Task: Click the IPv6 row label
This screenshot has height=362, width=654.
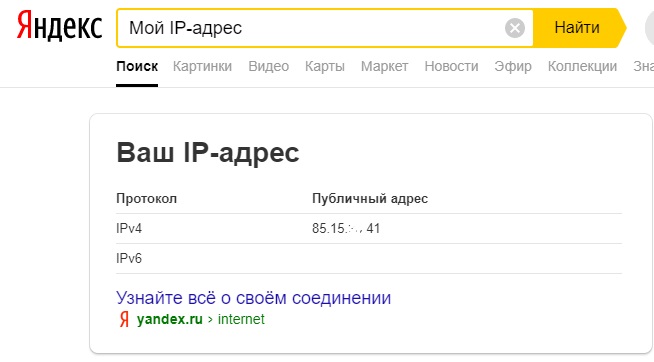Action: [129, 259]
